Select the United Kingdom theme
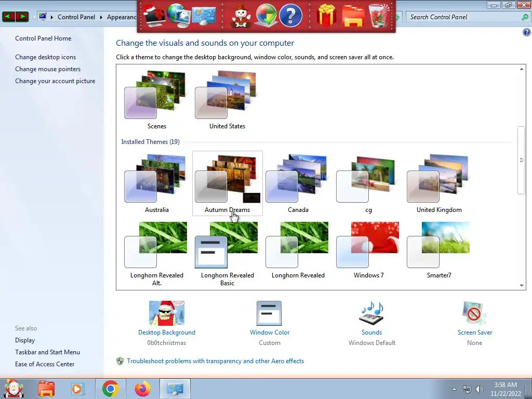This screenshot has height=399, width=532. 439,183
